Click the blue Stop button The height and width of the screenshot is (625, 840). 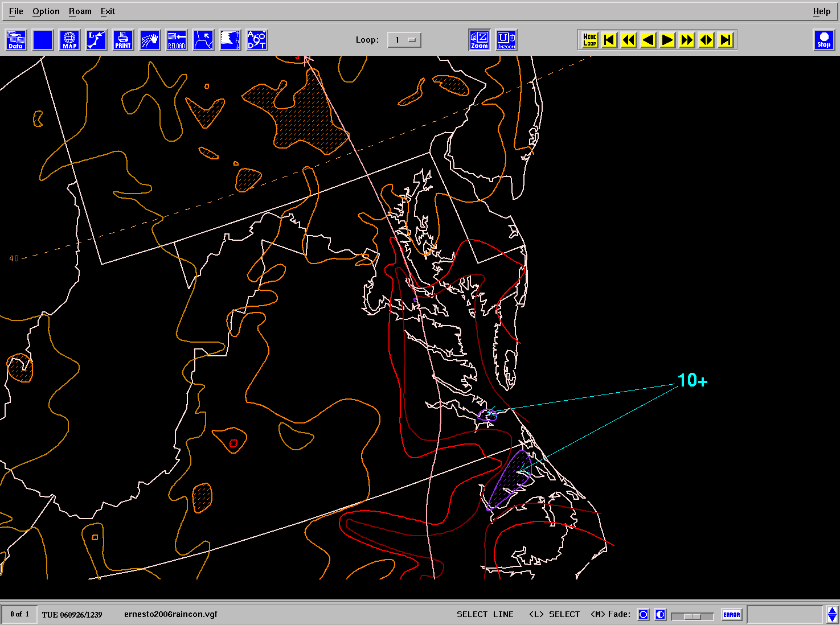(824, 40)
